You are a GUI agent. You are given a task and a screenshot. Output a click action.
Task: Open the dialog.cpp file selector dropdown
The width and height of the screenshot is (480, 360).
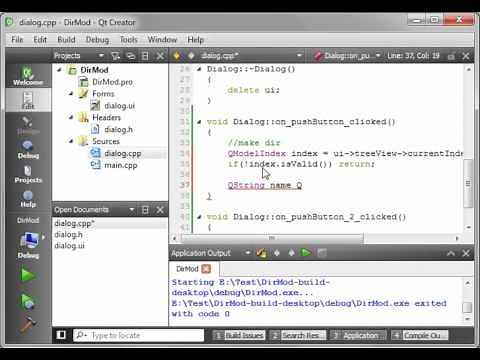click(299, 56)
